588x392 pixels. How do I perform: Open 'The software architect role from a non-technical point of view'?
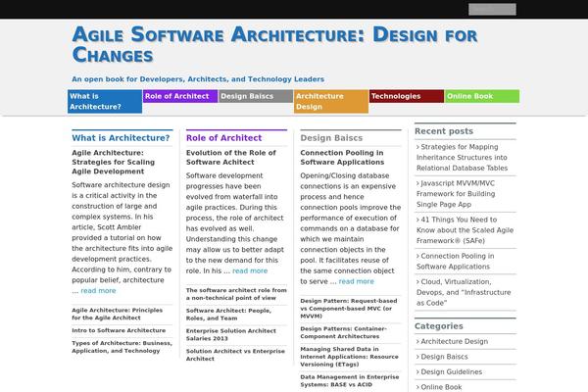pyautogui.click(x=236, y=294)
